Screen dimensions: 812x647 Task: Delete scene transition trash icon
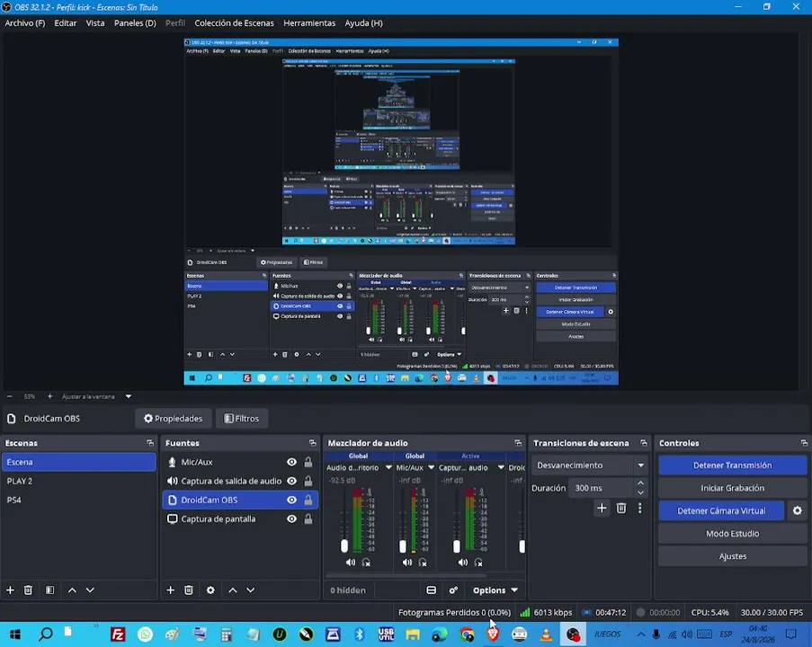coord(620,509)
